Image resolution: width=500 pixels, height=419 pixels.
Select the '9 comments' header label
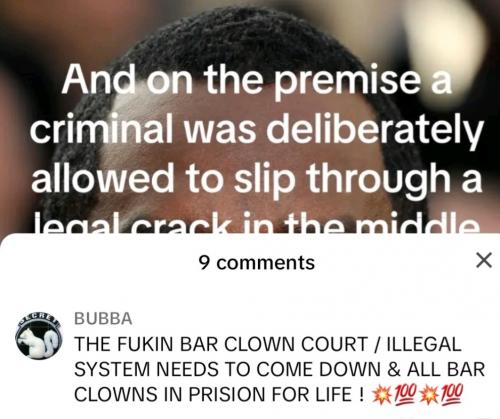click(257, 263)
